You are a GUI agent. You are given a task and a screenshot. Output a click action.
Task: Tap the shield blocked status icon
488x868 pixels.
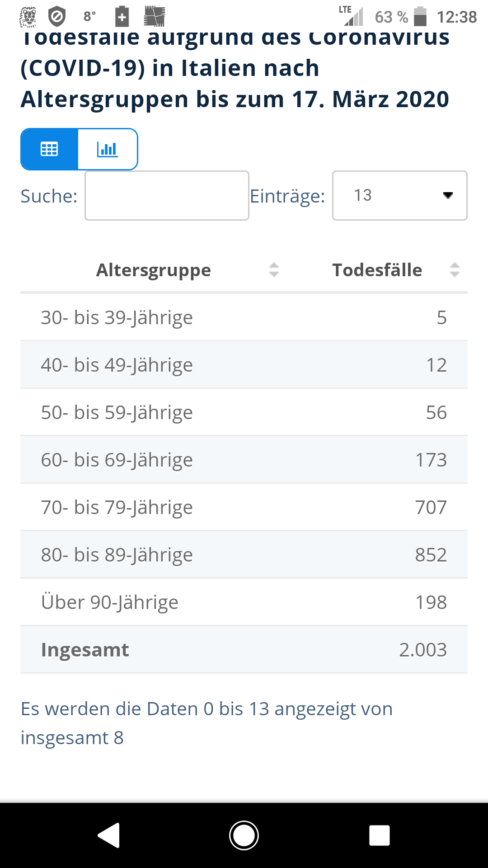pyautogui.click(x=57, y=17)
